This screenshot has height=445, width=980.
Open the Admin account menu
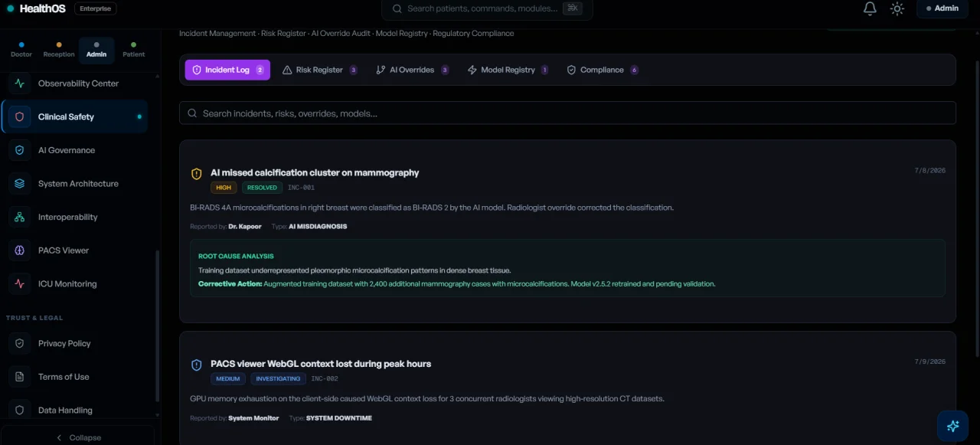(942, 8)
